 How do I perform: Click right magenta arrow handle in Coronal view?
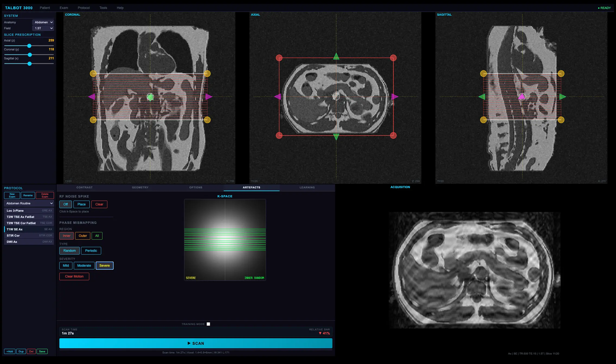point(209,96)
